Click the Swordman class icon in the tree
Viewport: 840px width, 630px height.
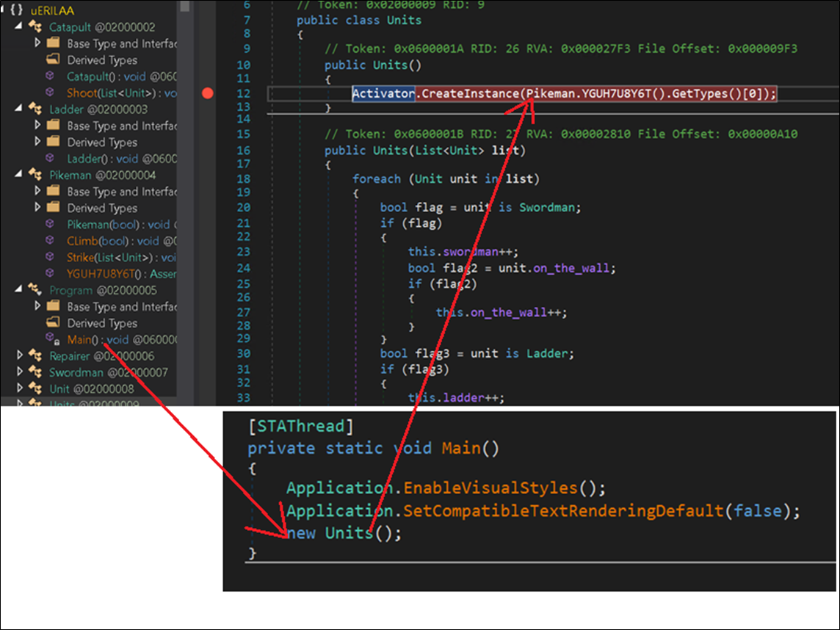coord(35,372)
